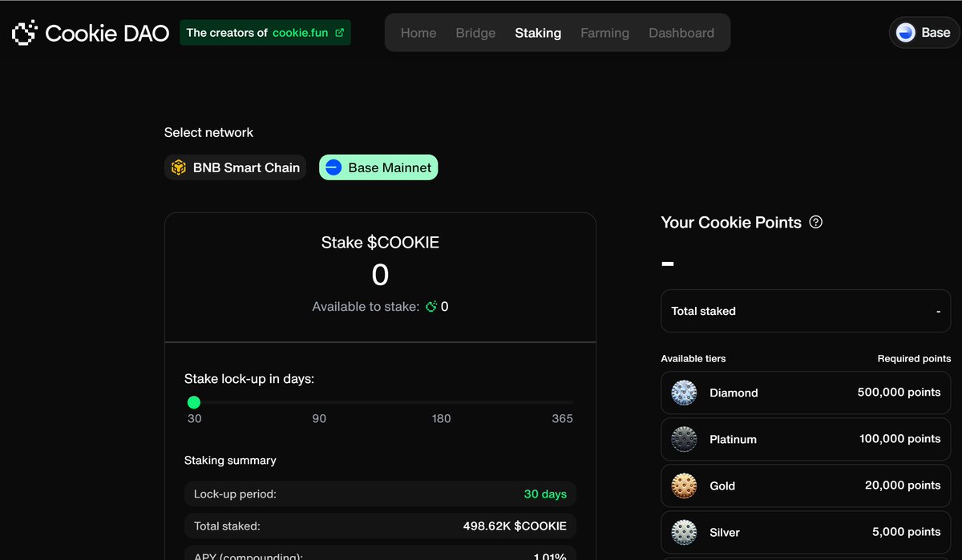Select the Gold tier row

pos(806,485)
